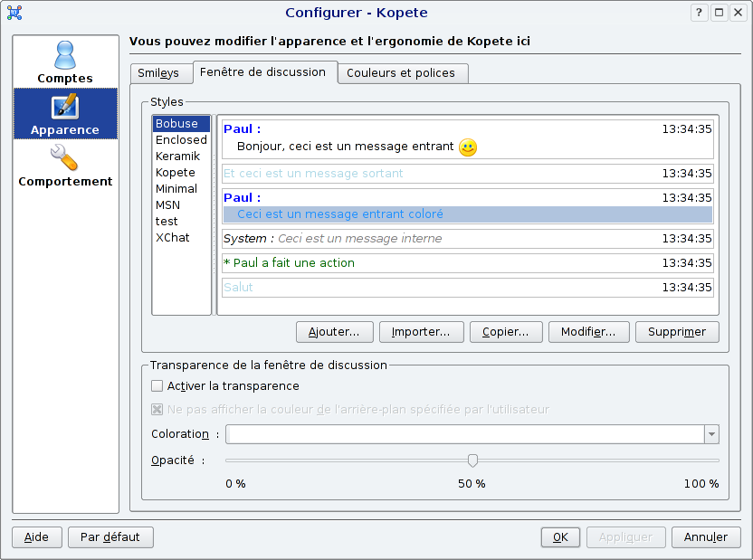The height and width of the screenshot is (560, 753).
Task: Toggle the disabled background color checkbox
Action: pyautogui.click(x=157, y=409)
